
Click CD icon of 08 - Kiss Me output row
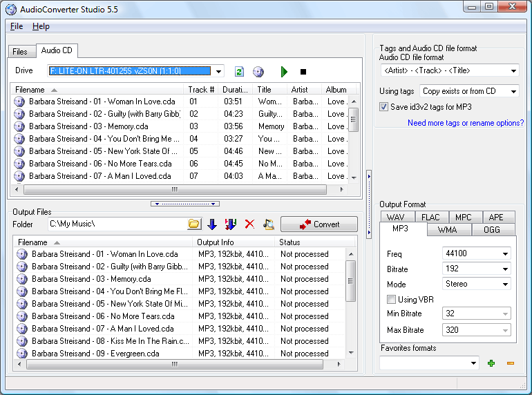pyautogui.click(x=22, y=341)
